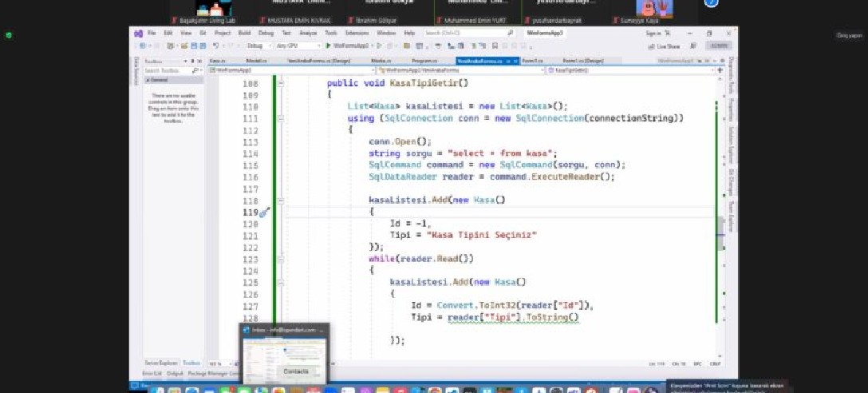
Task: Click the Visual Studio logo icon
Action: click(x=139, y=34)
